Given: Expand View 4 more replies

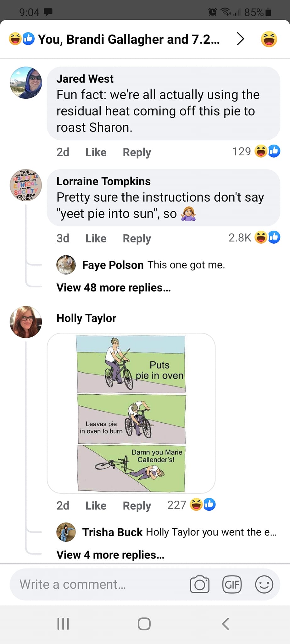Looking at the screenshot, I should click(x=110, y=555).
